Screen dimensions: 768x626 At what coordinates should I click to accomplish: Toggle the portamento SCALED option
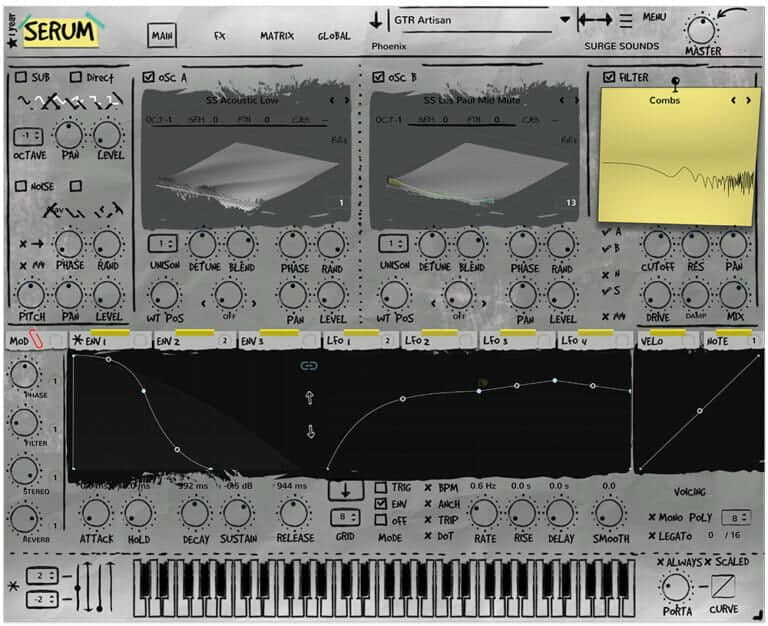(x=727, y=562)
